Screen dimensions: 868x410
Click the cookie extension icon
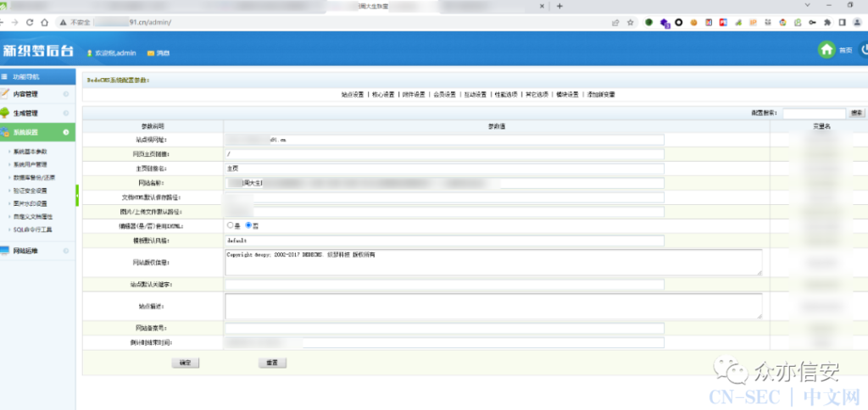coord(693,23)
